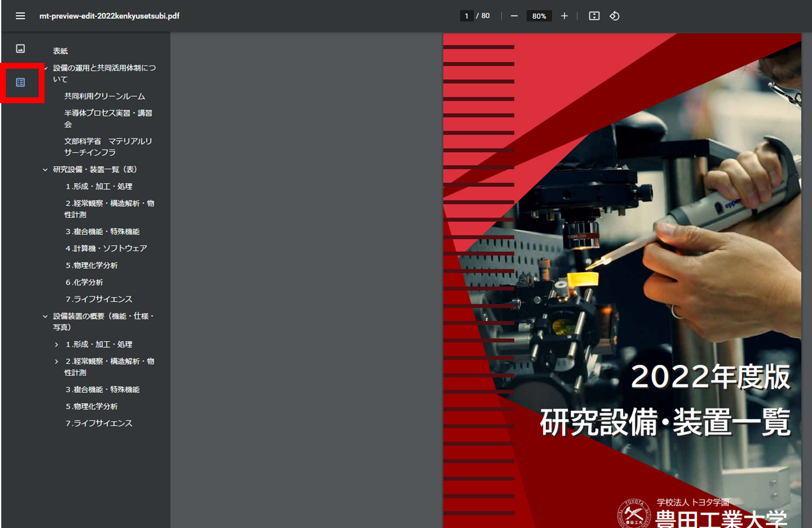Viewport: 812px width, 528px height.
Task: Open 5.物理化学分析 under 設備装置の概要
Action: pos(92,406)
